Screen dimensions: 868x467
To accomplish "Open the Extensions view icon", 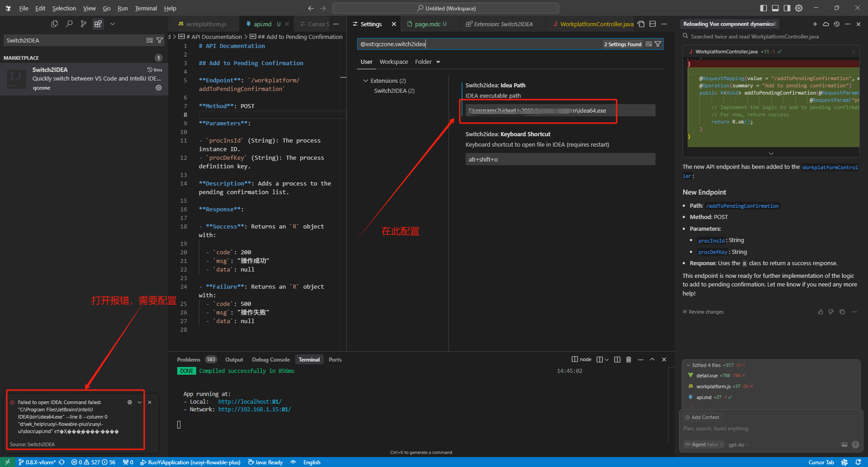I will (x=98, y=24).
